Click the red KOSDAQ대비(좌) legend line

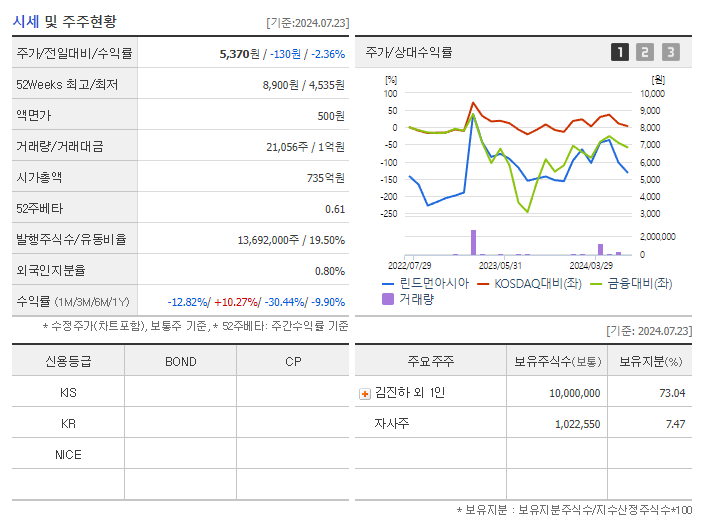(x=483, y=284)
